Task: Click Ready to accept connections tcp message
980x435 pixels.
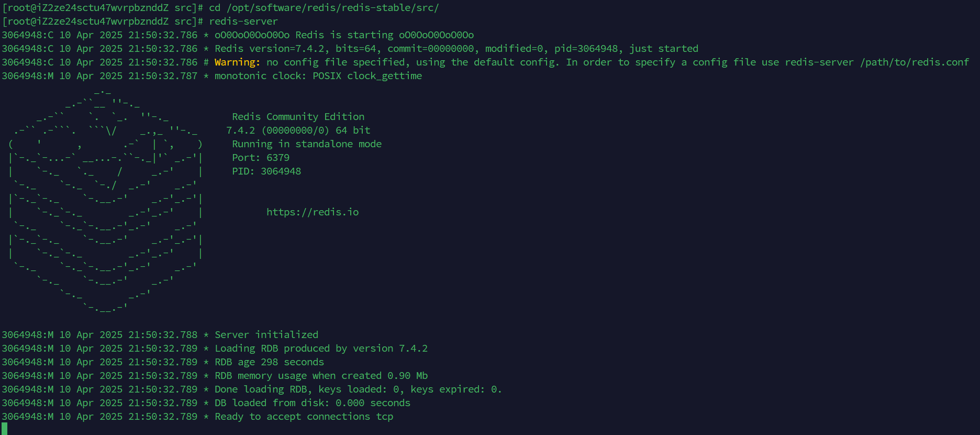Action: pos(304,417)
